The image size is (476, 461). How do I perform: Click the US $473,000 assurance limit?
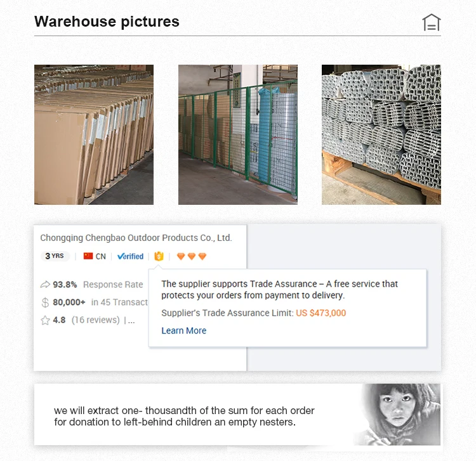tap(321, 313)
